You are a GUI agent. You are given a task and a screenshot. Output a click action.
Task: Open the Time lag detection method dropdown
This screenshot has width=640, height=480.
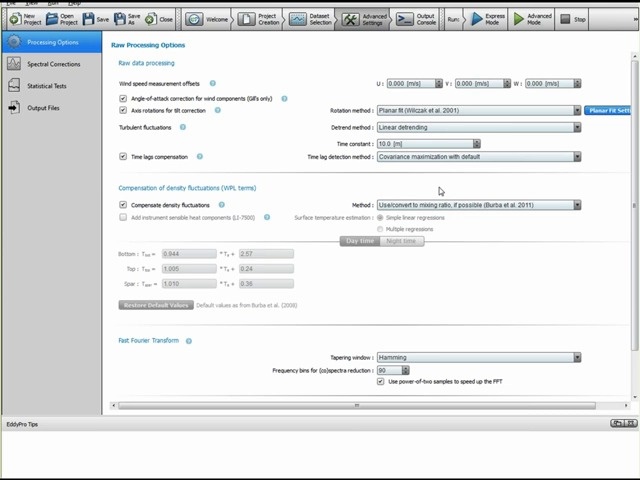click(x=479, y=157)
